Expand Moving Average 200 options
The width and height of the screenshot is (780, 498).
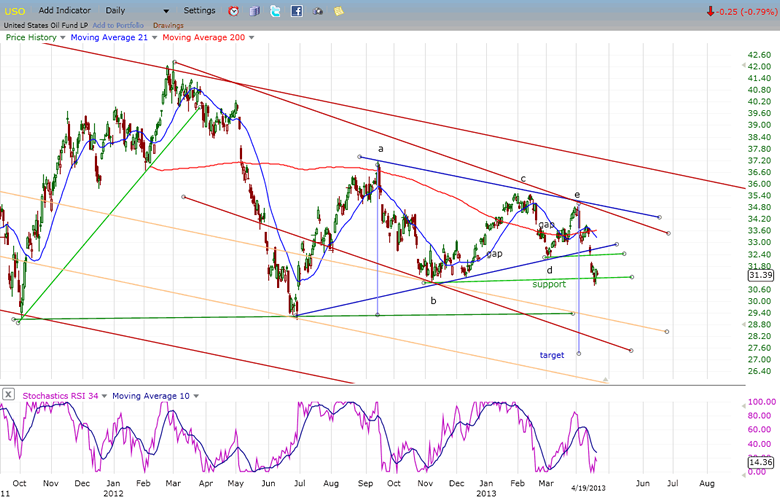pyautogui.click(x=250, y=37)
